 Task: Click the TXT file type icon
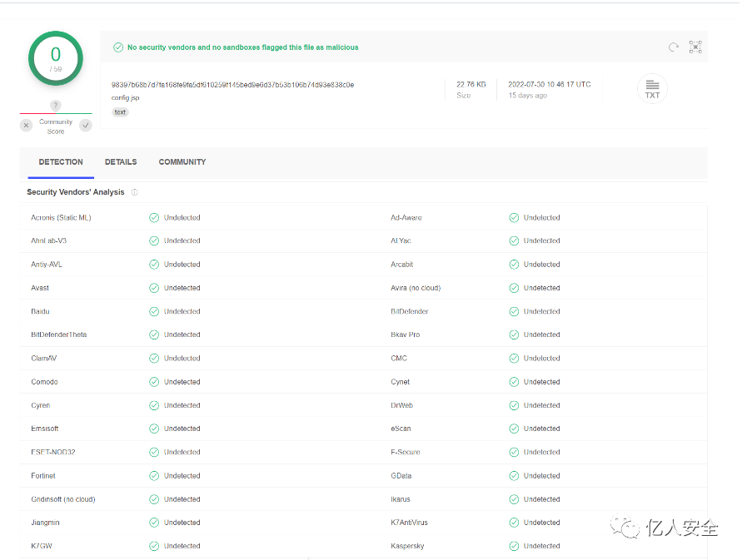pos(652,89)
